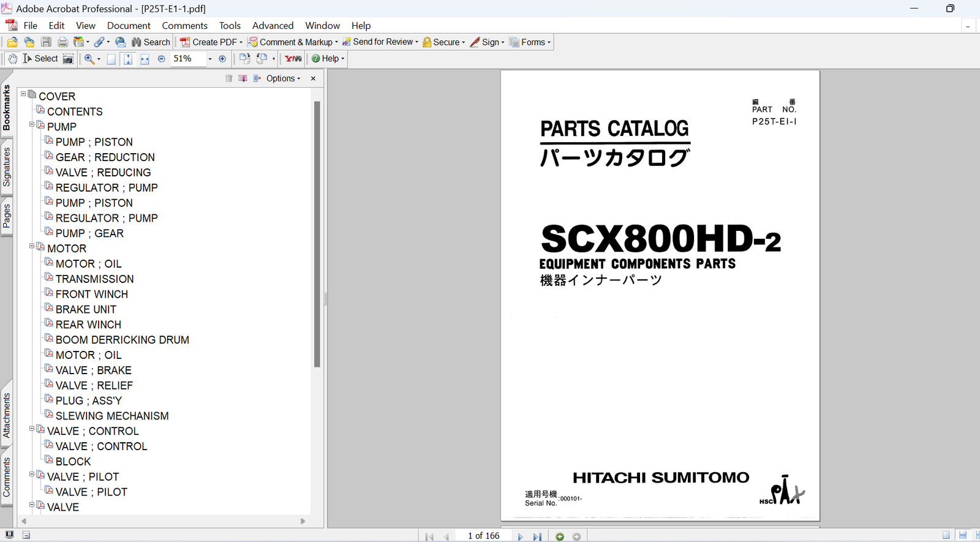The image size is (980, 542).
Task: Open the SLEWING MECHANISM bookmark
Action: pyautogui.click(x=112, y=416)
